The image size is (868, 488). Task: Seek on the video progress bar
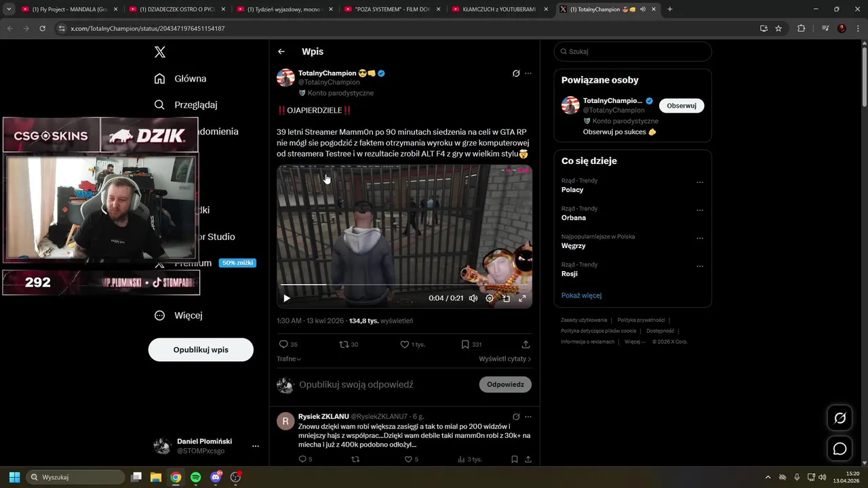(x=404, y=285)
